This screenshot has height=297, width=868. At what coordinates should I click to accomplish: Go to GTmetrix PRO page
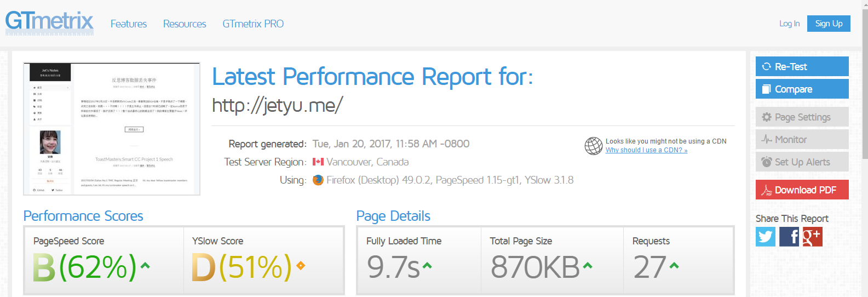(x=253, y=24)
